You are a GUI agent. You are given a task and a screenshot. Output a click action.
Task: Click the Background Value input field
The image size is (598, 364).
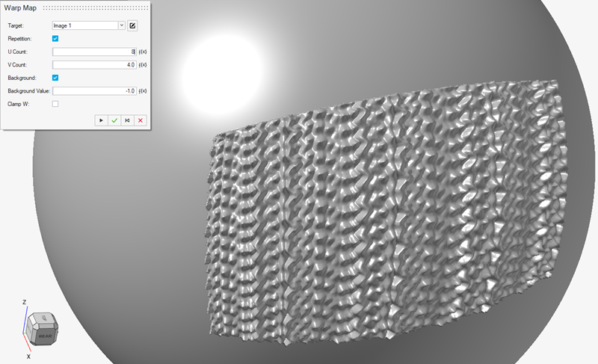click(93, 91)
